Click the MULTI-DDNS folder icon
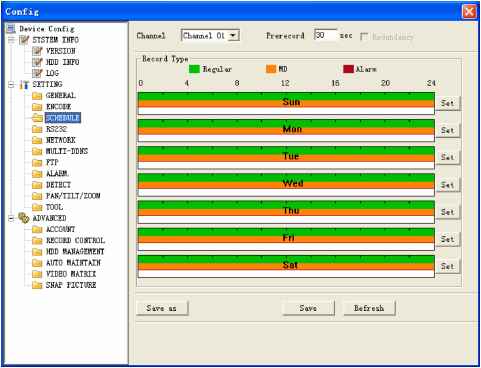The width and height of the screenshot is (481, 368). pyautogui.click(x=37, y=152)
